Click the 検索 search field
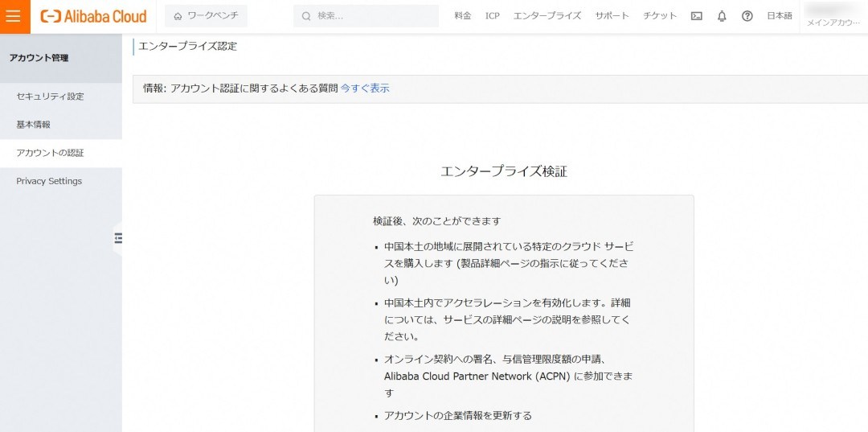 [366, 16]
